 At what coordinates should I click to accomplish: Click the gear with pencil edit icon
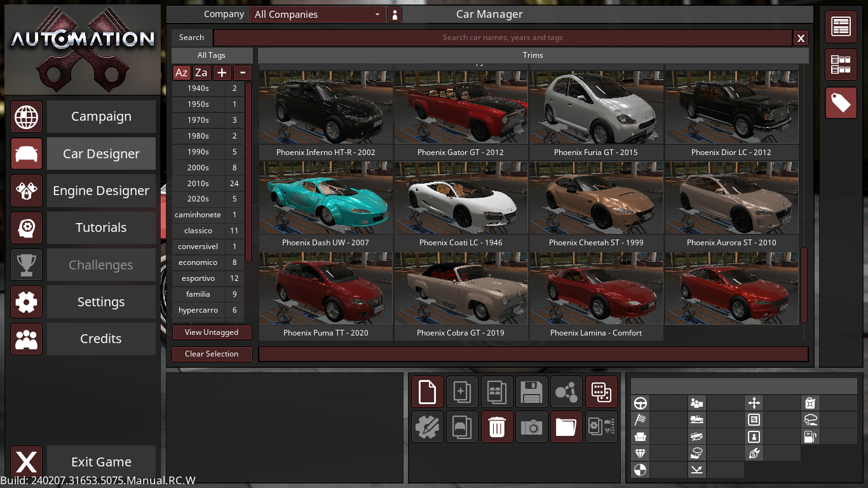427,427
